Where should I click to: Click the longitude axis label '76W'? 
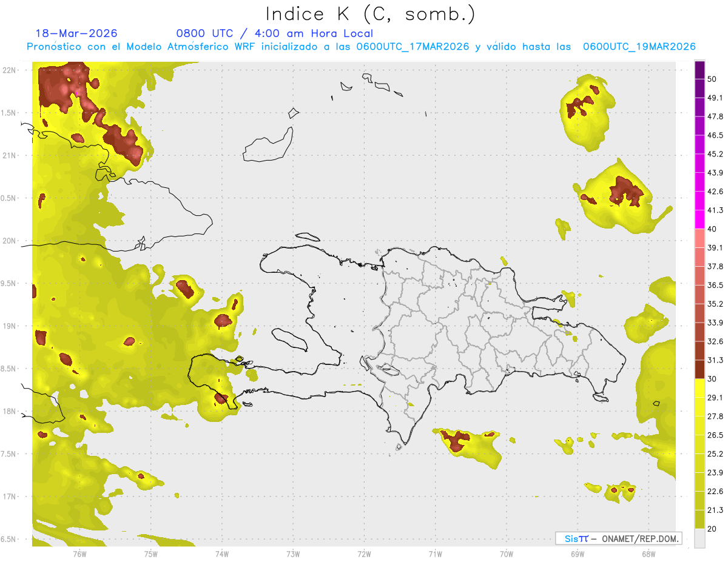tap(79, 554)
